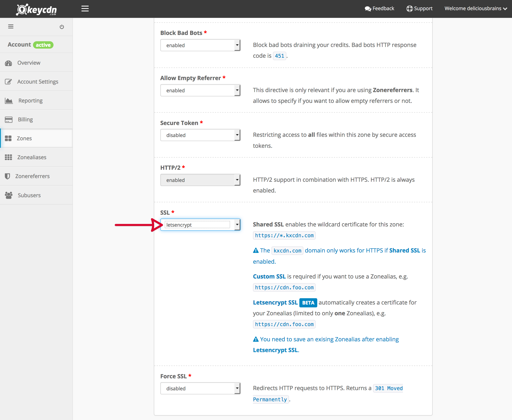Expand the Force SSL dropdown

[x=237, y=388]
